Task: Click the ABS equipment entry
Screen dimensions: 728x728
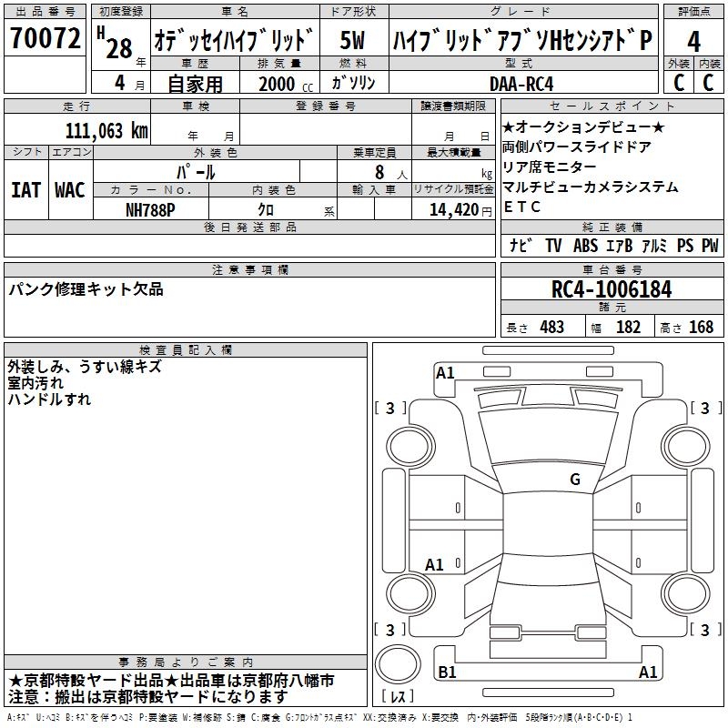Action: pos(585,245)
